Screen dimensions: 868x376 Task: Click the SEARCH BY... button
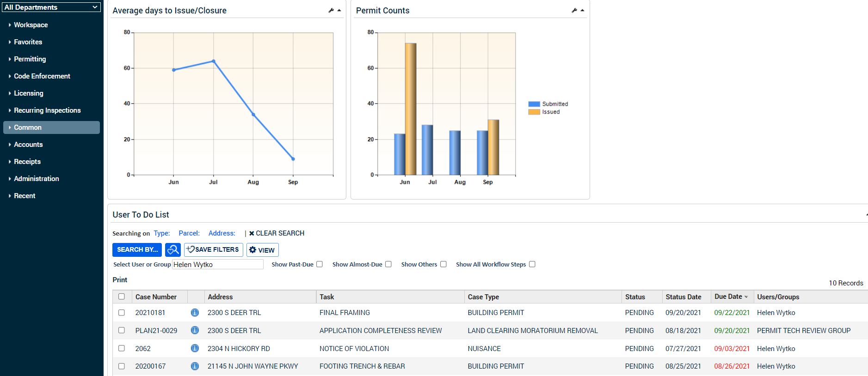point(137,250)
